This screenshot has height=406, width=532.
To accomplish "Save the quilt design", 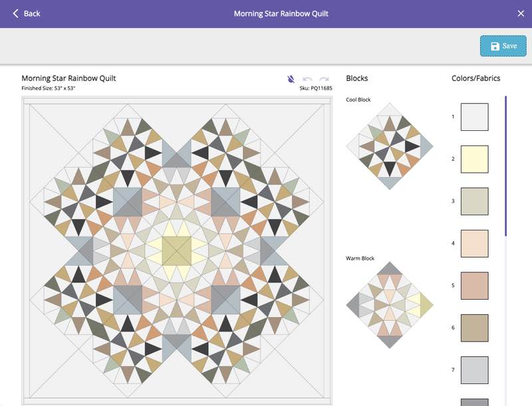I will 503,46.
